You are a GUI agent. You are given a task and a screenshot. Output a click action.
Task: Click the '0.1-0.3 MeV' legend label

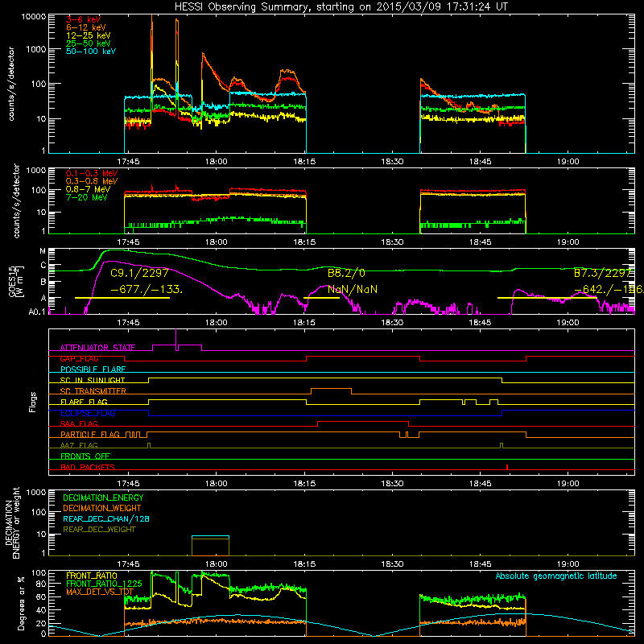[x=92, y=173]
